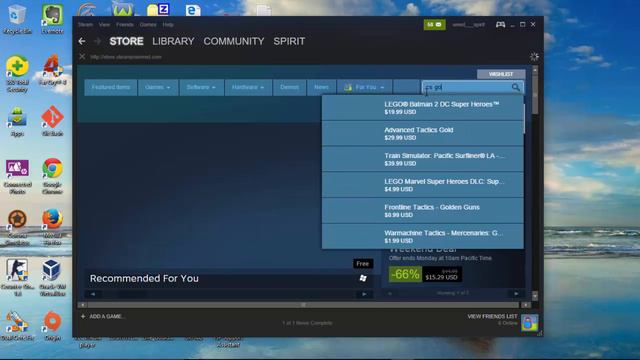Open the Demos store link
640x360 pixels.
[289, 87]
